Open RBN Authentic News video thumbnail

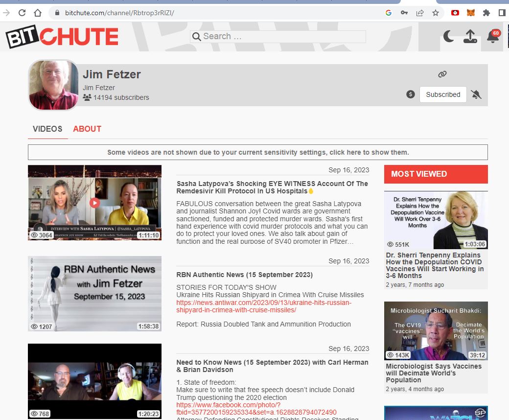click(x=94, y=293)
